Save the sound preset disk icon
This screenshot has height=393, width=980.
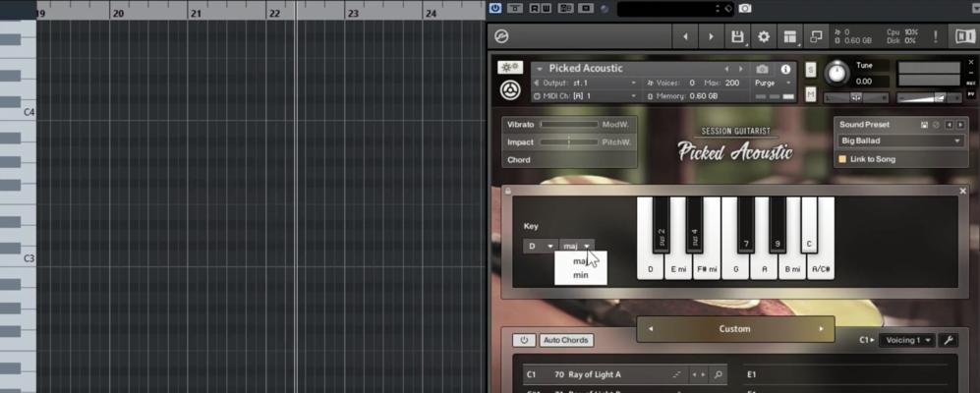coord(924,125)
